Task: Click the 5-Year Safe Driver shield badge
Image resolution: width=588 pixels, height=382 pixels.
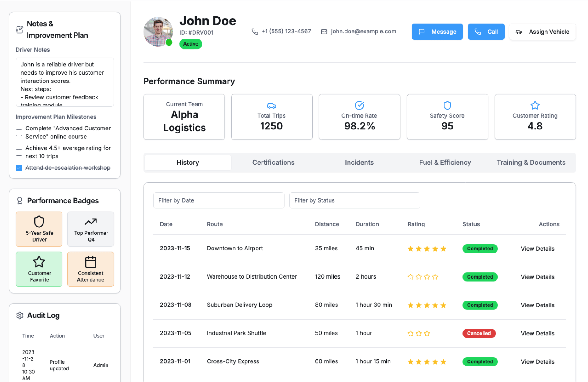Action: tap(39, 229)
